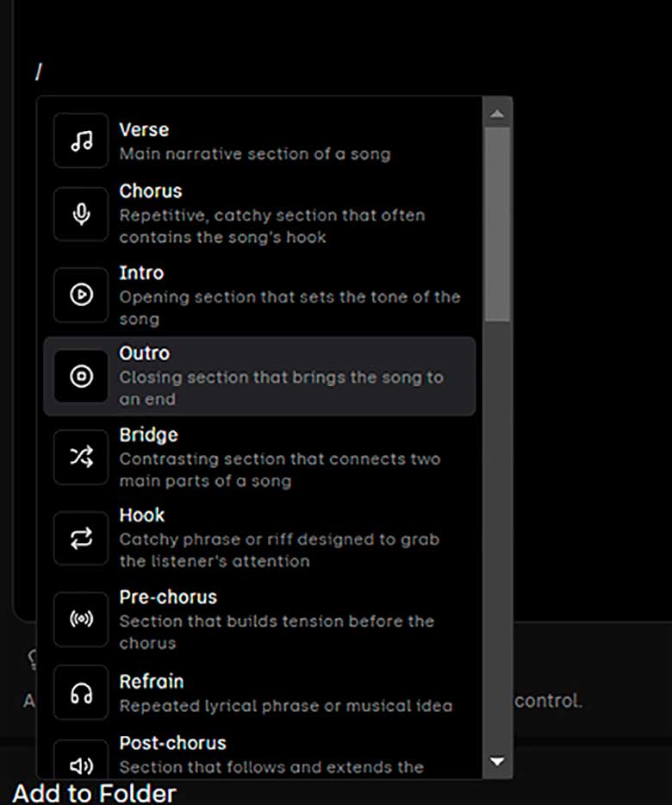Image resolution: width=672 pixels, height=805 pixels.
Task: Open the Add to Folder button
Action: coord(95,794)
